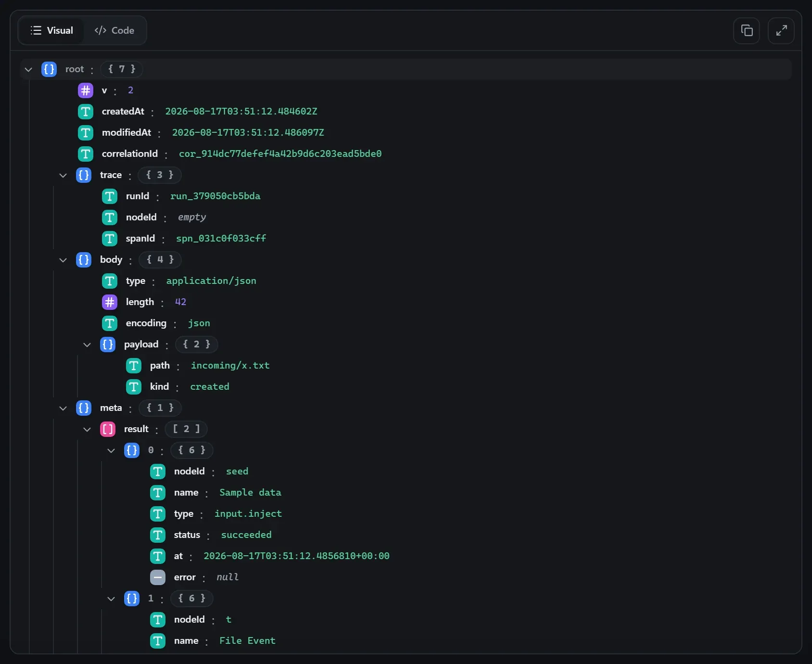Screen dimensions: 812x664
Task: Click the object icon of result item 1
Action: point(132,599)
